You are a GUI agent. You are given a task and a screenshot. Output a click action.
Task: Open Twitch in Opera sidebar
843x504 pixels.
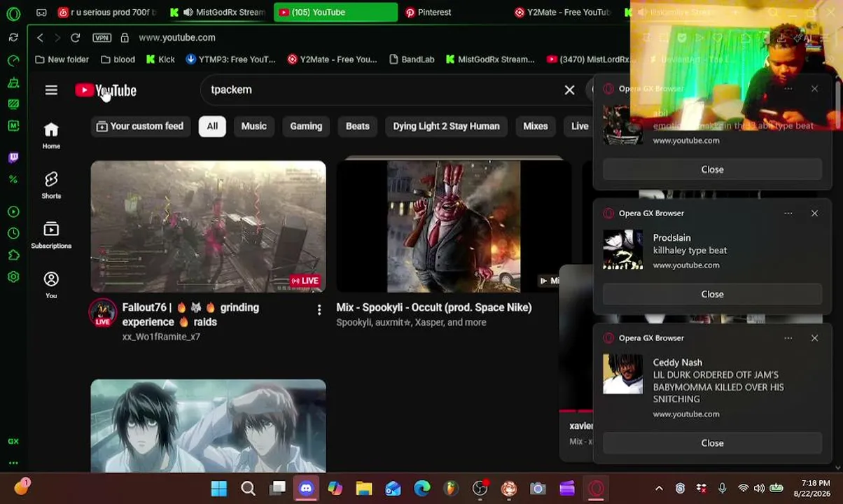coord(13,157)
